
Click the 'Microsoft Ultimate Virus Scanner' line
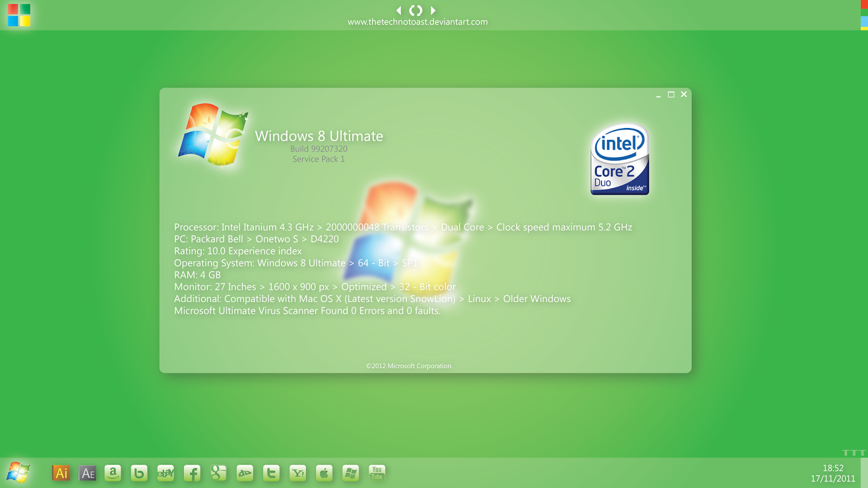click(x=307, y=311)
